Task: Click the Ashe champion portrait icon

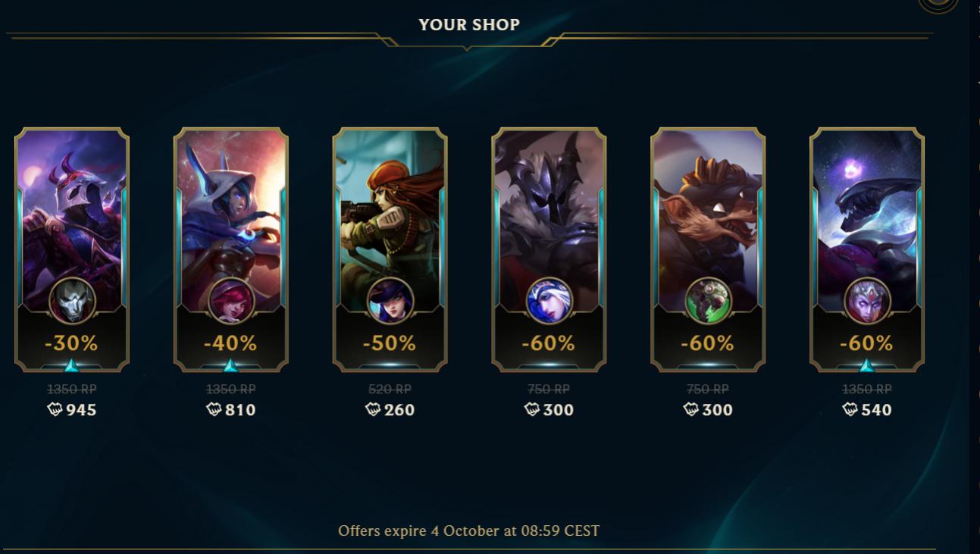Action: (x=549, y=301)
